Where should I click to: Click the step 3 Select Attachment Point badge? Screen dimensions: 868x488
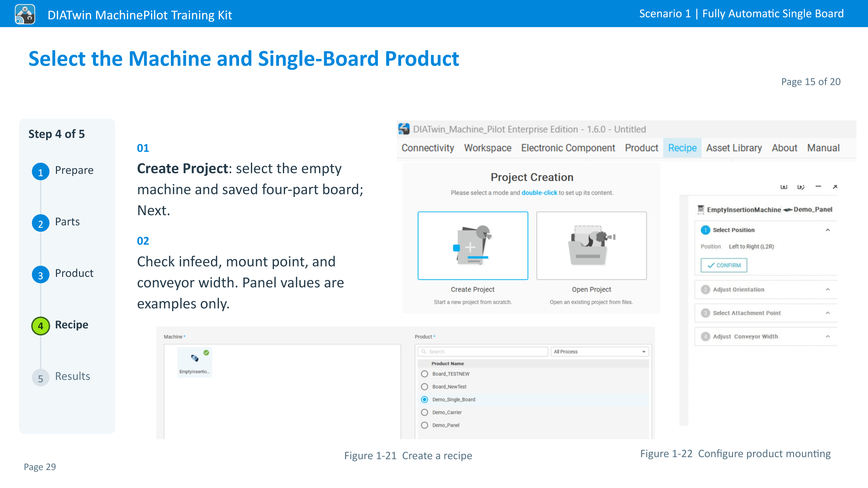click(705, 313)
